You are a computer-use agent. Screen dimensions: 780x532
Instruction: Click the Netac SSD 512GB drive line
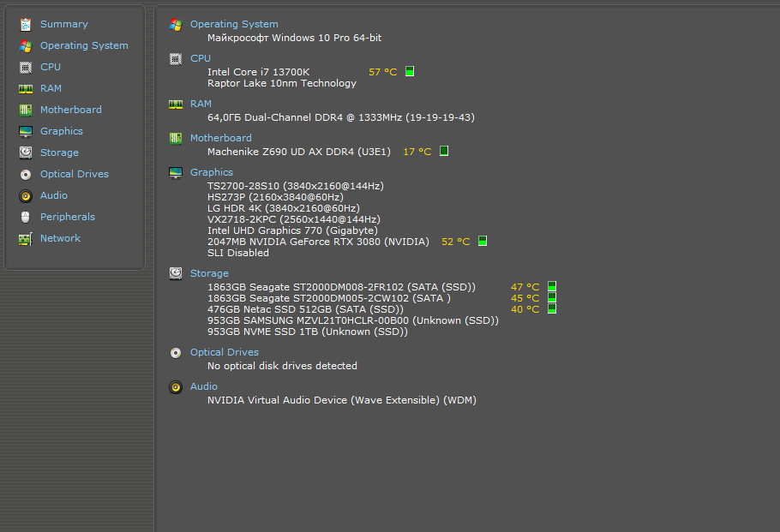point(305,309)
